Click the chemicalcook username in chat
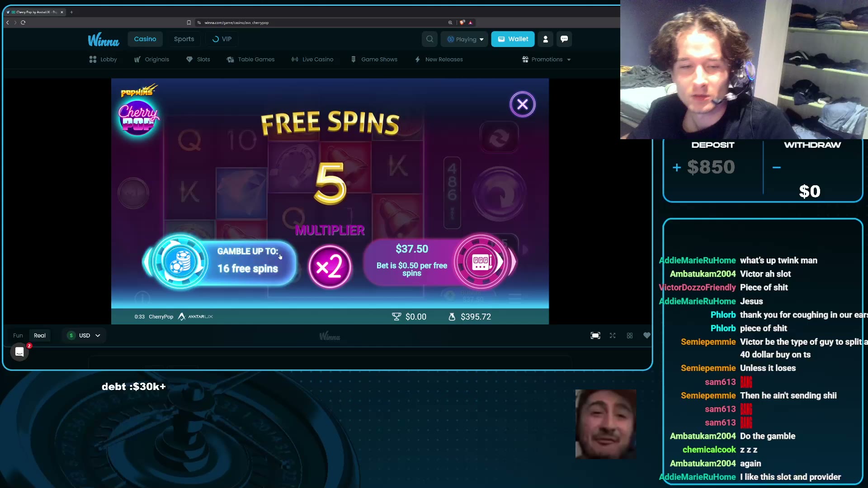The height and width of the screenshot is (488, 868). coord(709,450)
